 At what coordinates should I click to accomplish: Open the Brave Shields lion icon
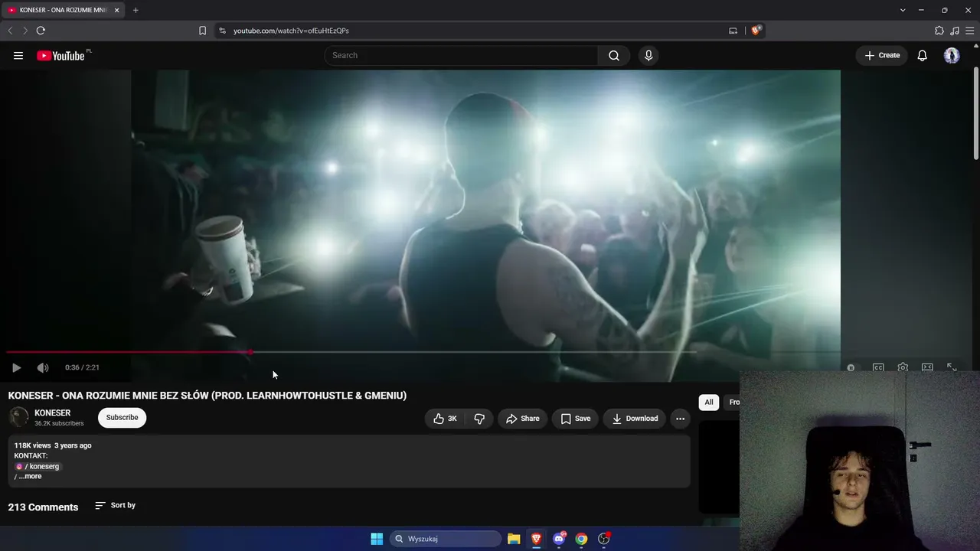tap(756, 31)
